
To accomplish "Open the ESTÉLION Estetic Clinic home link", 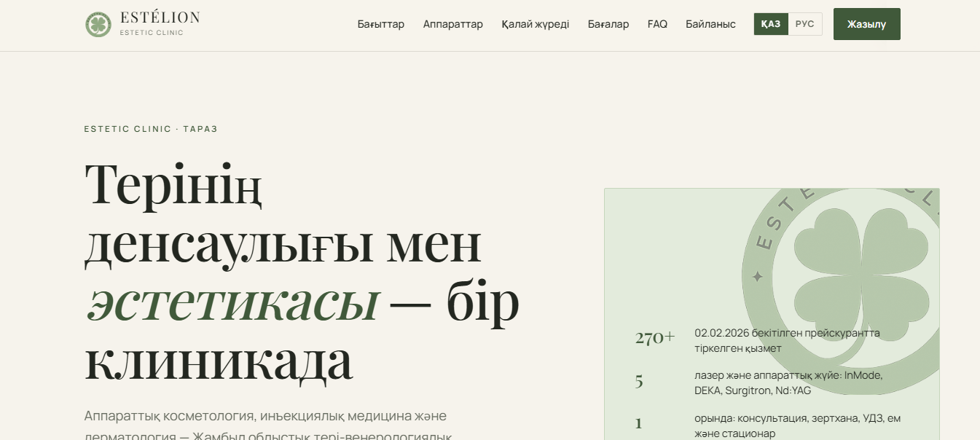I will (142, 24).
